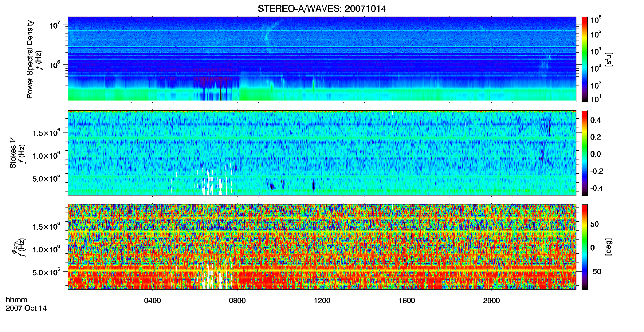Click the bottom phi RTN spectrogram
This screenshot has width=644, height=332.
(x=322, y=247)
